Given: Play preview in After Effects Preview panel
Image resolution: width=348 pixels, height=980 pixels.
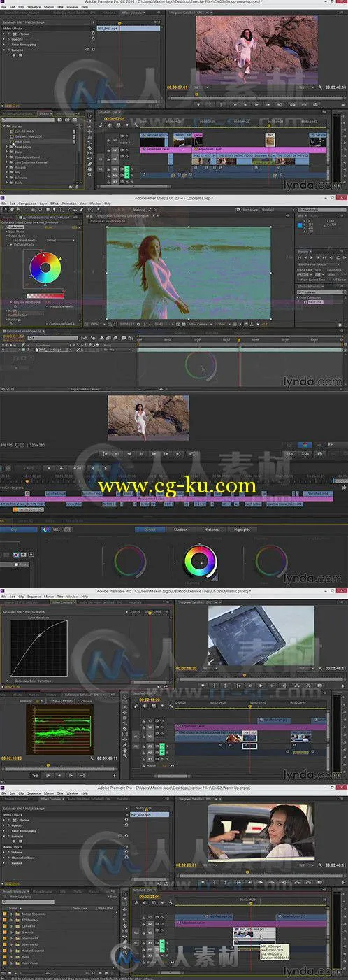Looking at the screenshot, I should [312, 256].
